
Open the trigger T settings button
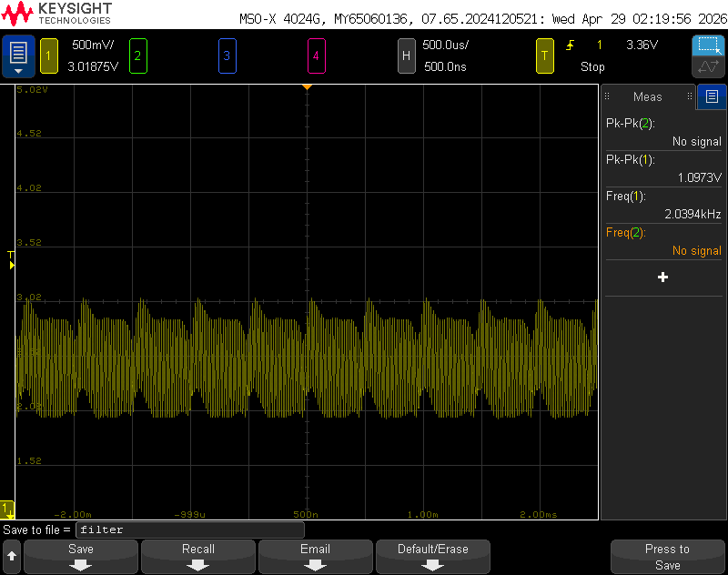544,56
